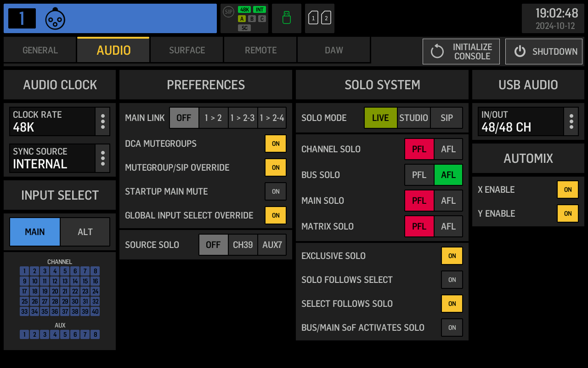The image size is (588, 368).
Task: Set Channel Solo to AFL
Action: (448, 149)
